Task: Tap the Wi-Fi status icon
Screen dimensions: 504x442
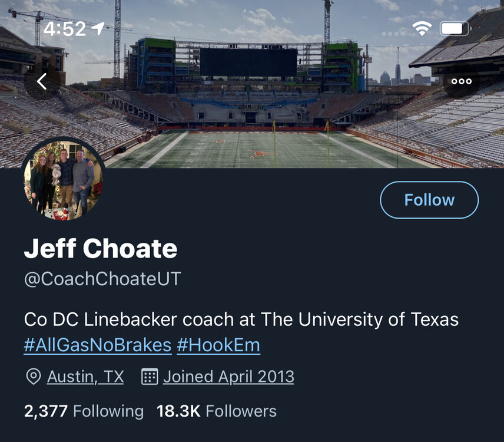Action: [x=422, y=28]
